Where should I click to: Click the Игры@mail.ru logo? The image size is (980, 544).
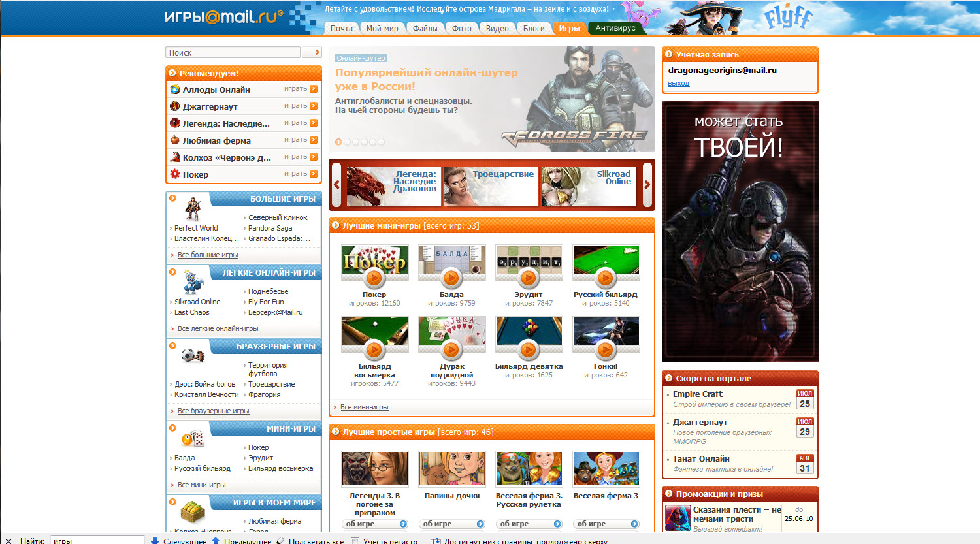pos(224,16)
